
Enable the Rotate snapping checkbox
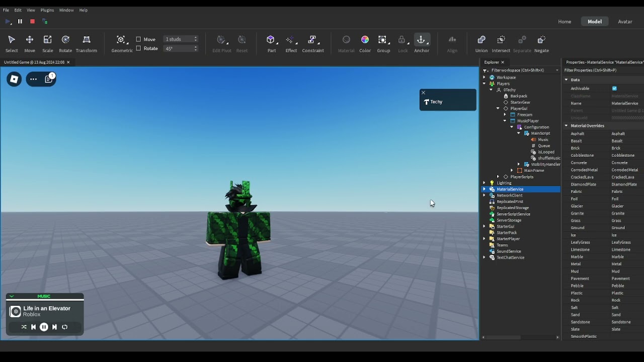138,48
